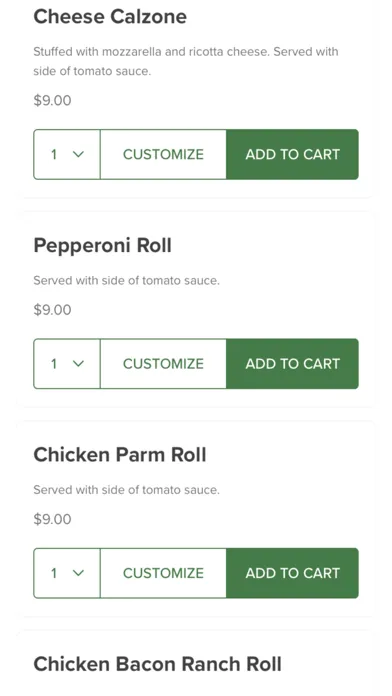Image resolution: width=392 pixels, height=696 pixels.
Task: Click the $9.00 price under Cheese Calzone
Action: [x=52, y=100]
